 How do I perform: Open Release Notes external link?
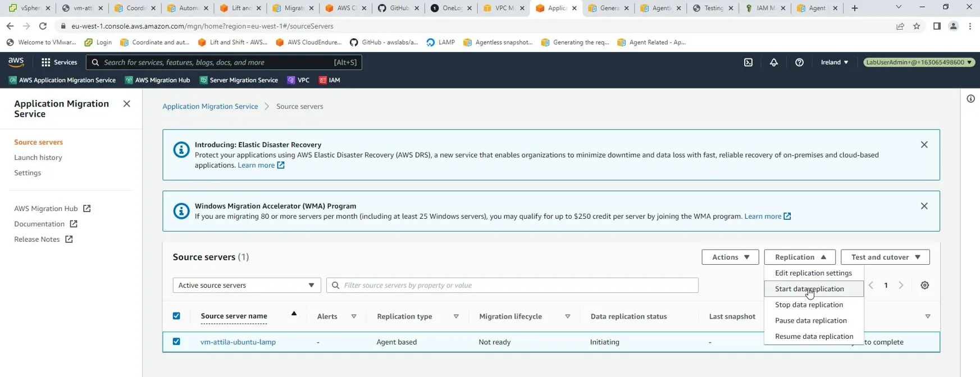click(43, 239)
